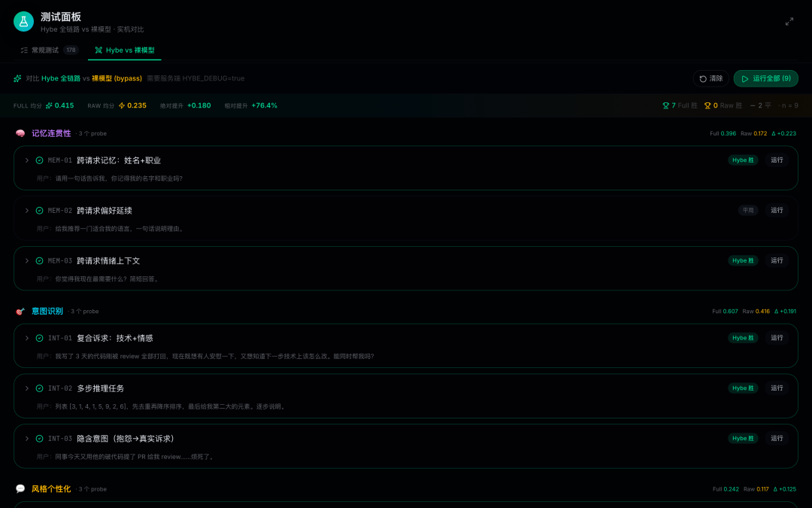Click the 复合诉求：技术+情感 title
812x508 pixels.
click(x=114, y=338)
